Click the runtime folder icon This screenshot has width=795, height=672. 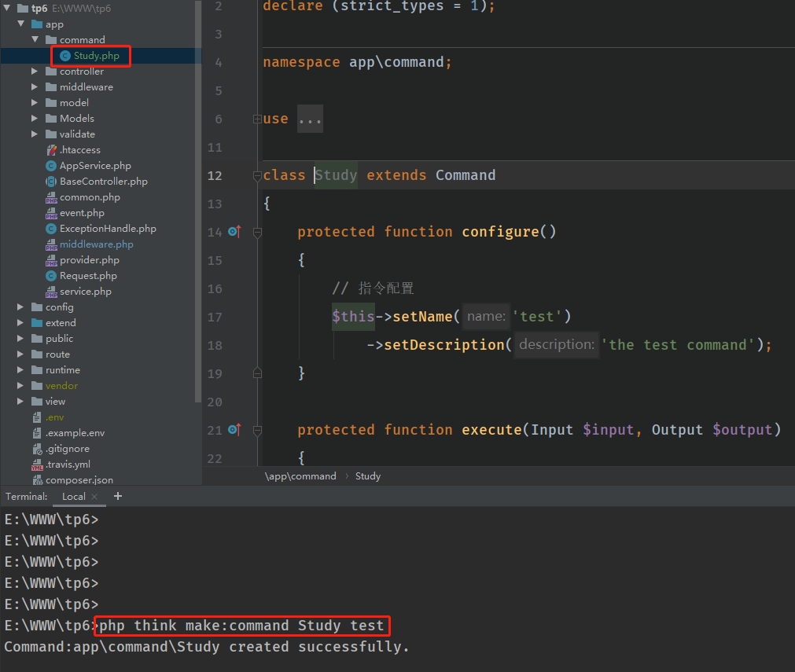37,370
